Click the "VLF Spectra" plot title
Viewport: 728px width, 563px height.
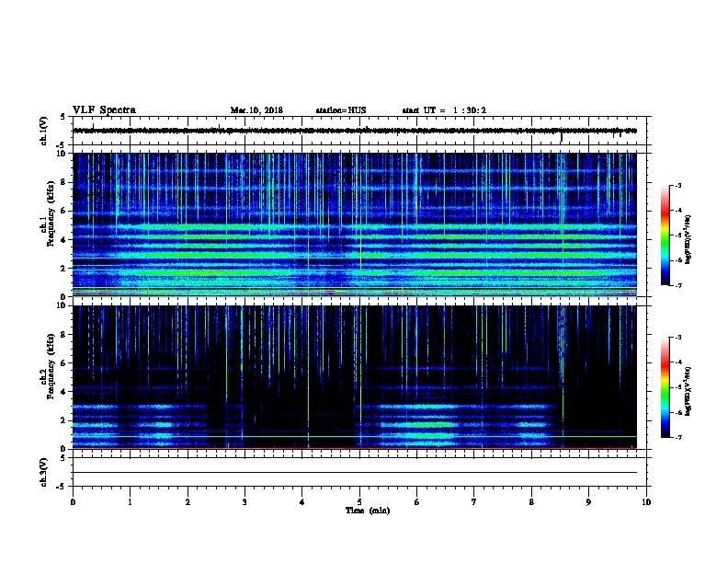click(104, 110)
